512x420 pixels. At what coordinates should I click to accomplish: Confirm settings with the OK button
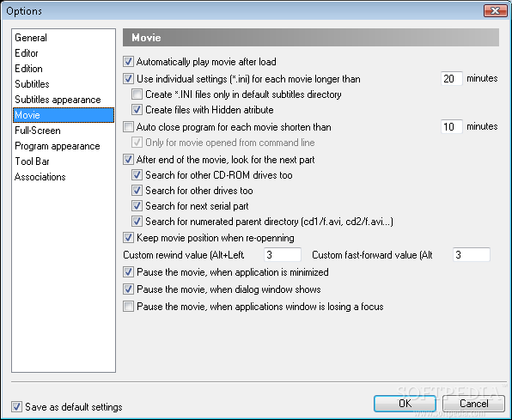pyautogui.click(x=405, y=404)
